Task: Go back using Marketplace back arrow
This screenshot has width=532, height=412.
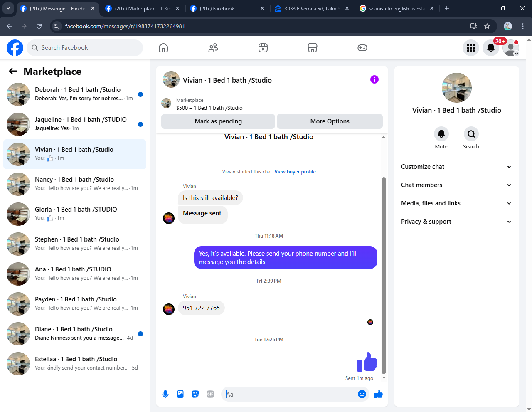Action: (13, 71)
